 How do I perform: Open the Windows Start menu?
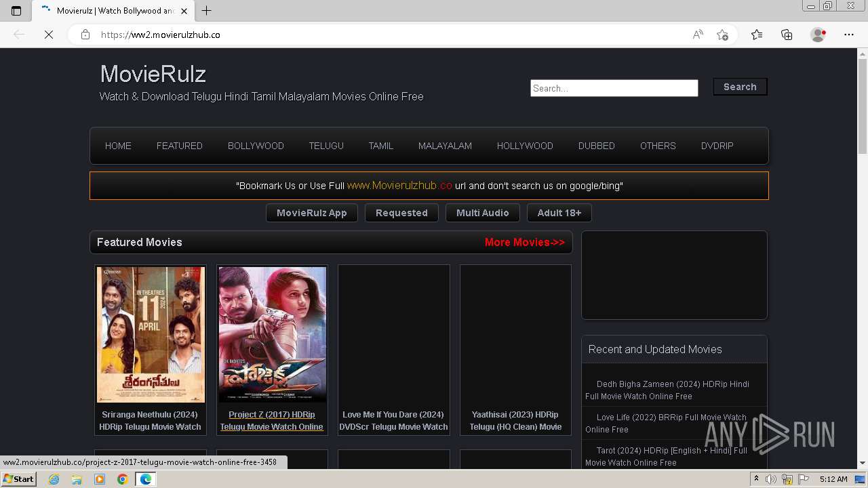point(18,479)
